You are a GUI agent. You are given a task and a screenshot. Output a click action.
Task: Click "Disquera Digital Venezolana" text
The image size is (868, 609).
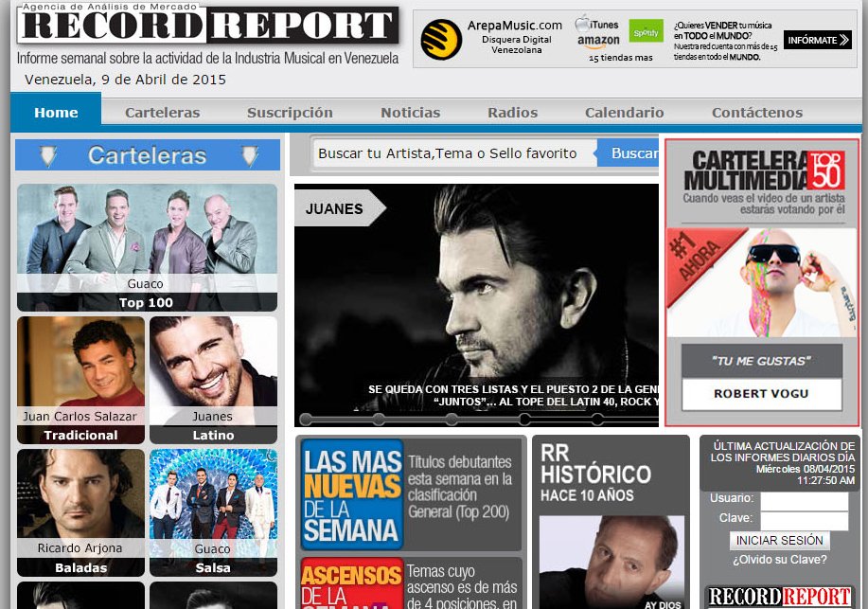(517, 45)
